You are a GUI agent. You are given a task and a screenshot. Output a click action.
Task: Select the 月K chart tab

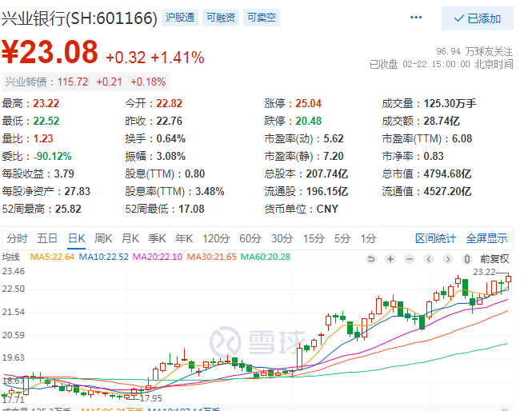[130, 238]
